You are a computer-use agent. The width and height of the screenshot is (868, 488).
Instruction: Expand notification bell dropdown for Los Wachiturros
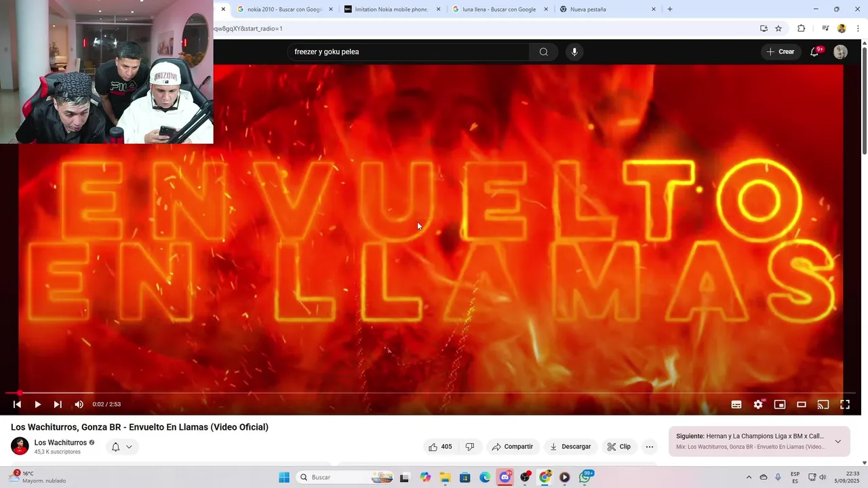(x=122, y=447)
